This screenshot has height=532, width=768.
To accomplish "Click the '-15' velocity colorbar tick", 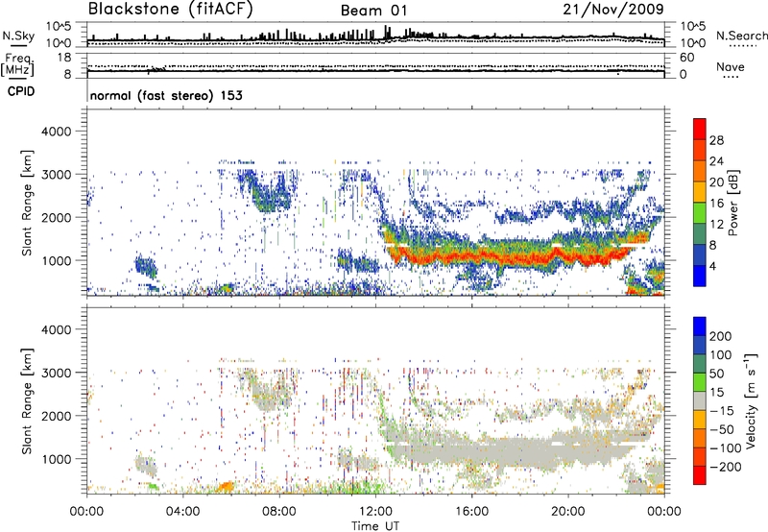I will coord(722,411).
